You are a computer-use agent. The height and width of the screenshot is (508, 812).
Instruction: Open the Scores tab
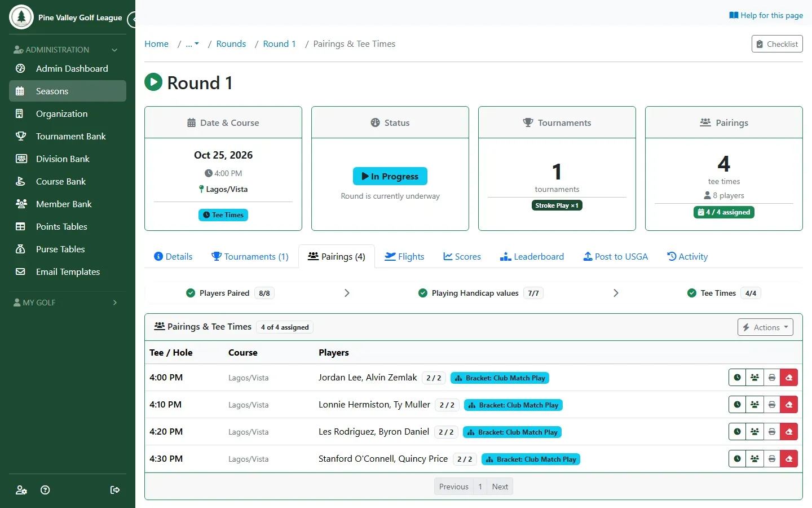pos(462,256)
